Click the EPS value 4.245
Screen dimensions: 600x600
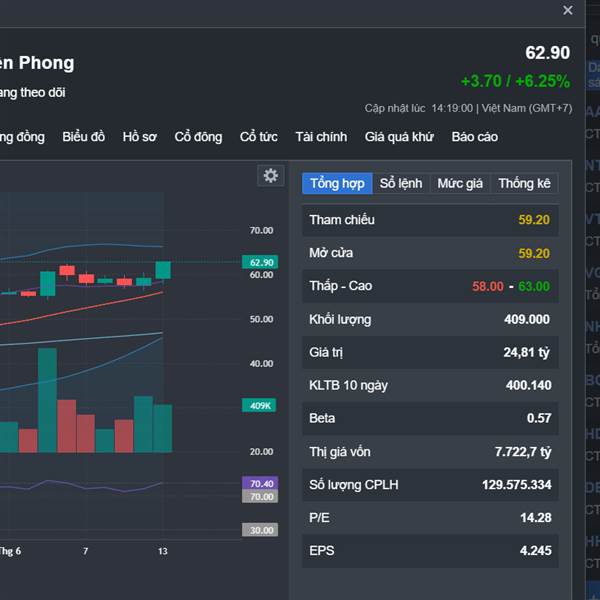coord(535,551)
